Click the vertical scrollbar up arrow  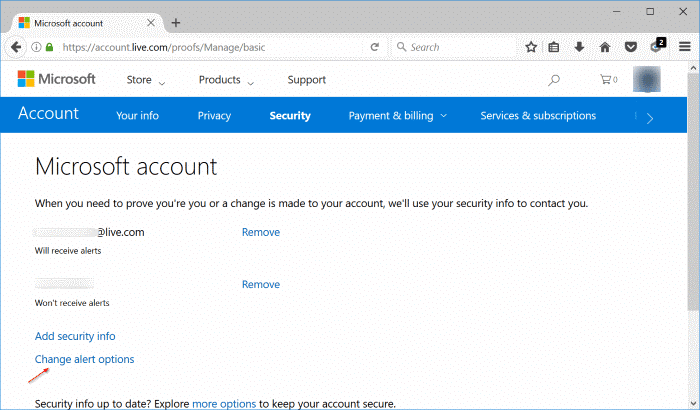pos(693,68)
